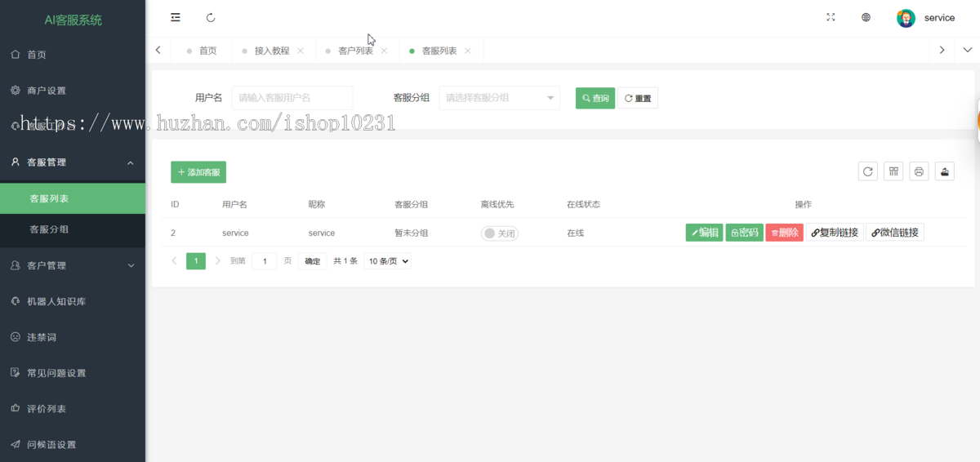Click the 用户名 search input field
The width and height of the screenshot is (980, 462).
[x=292, y=98]
